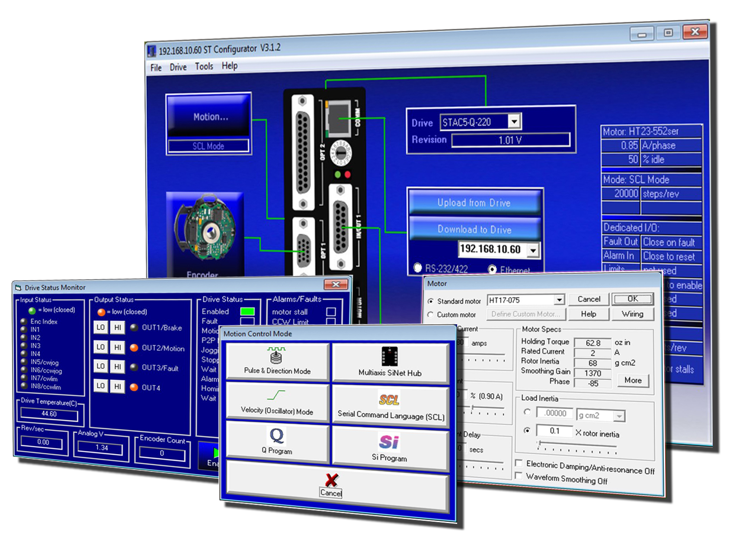The width and height of the screenshot is (756, 536).
Task: Select the Custom motor radio button
Action: click(x=430, y=315)
